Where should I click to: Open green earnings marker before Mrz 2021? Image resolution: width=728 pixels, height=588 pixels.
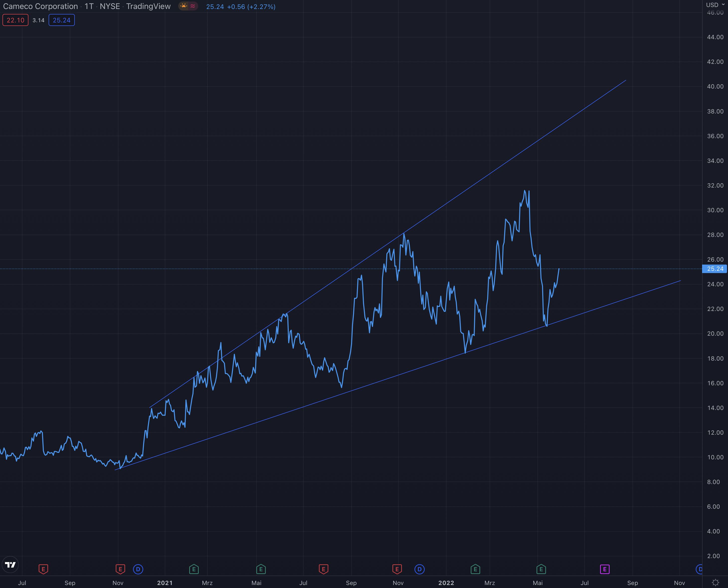pos(194,569)
